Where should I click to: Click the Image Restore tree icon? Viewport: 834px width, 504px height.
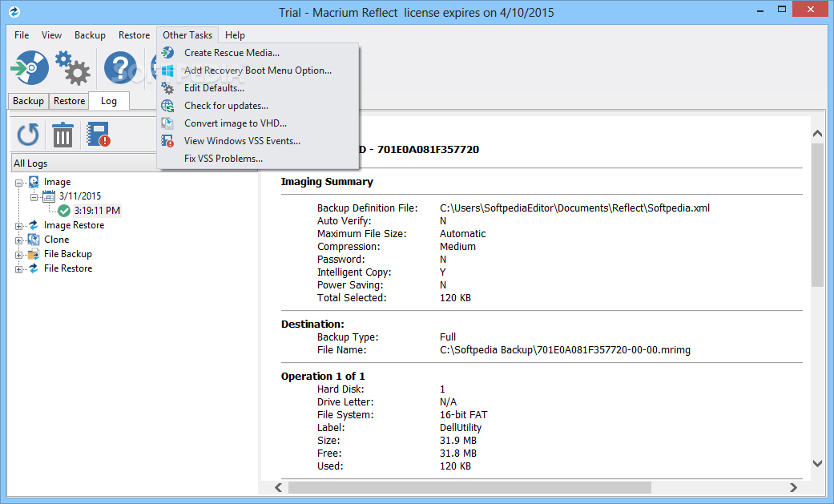click(34, 225)
